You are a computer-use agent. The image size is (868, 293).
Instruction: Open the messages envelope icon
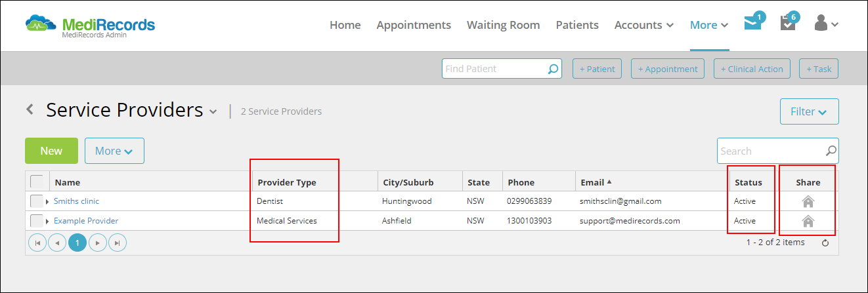[x=753, y=23]
